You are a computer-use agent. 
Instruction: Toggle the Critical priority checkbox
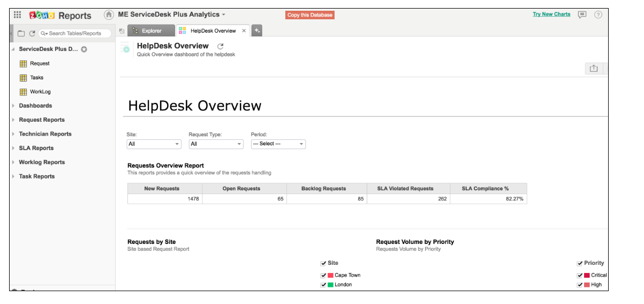click(580, 275)
